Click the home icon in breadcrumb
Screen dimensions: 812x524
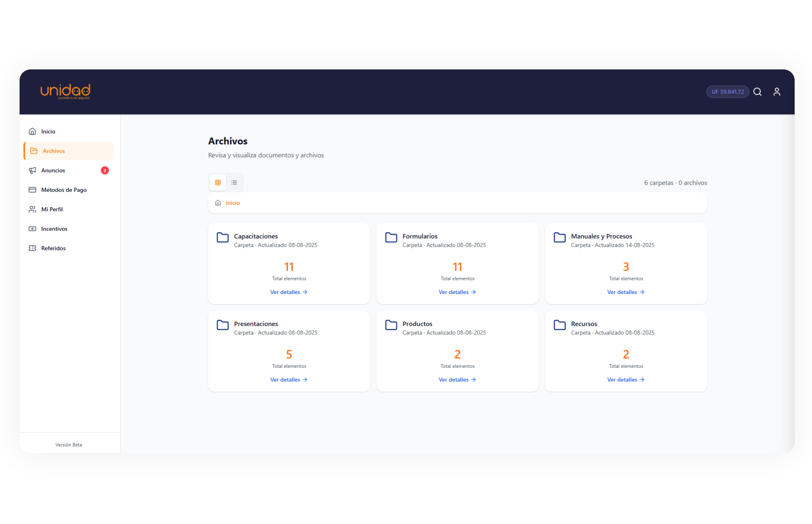(x=218, y=203)
